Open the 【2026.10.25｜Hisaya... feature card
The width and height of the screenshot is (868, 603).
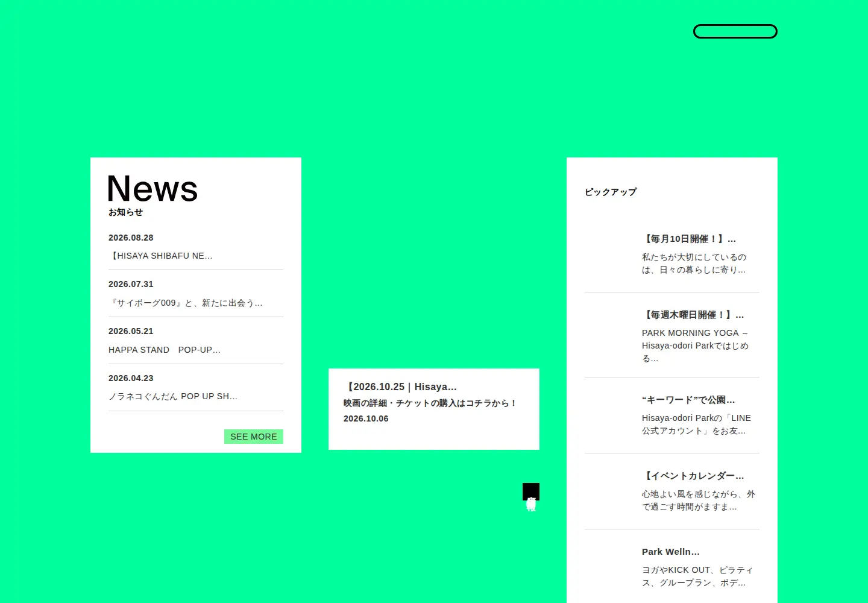[434, 409]
